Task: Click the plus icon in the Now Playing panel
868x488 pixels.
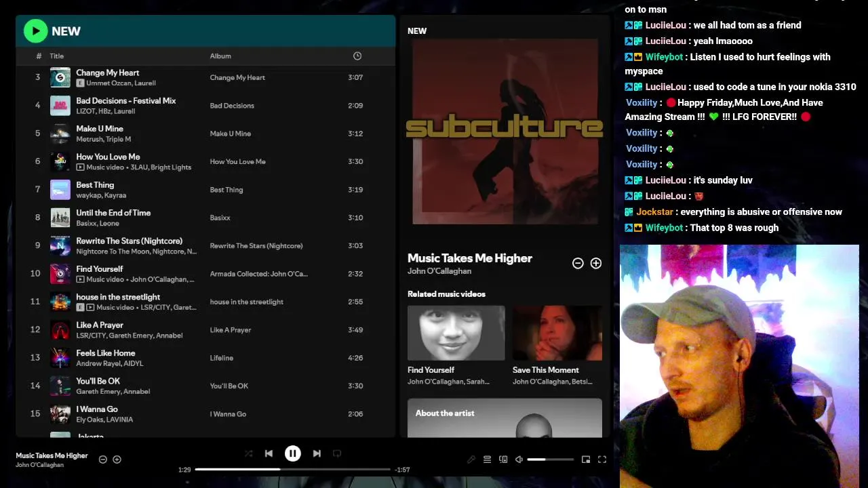Action: (x=596, y=263)
